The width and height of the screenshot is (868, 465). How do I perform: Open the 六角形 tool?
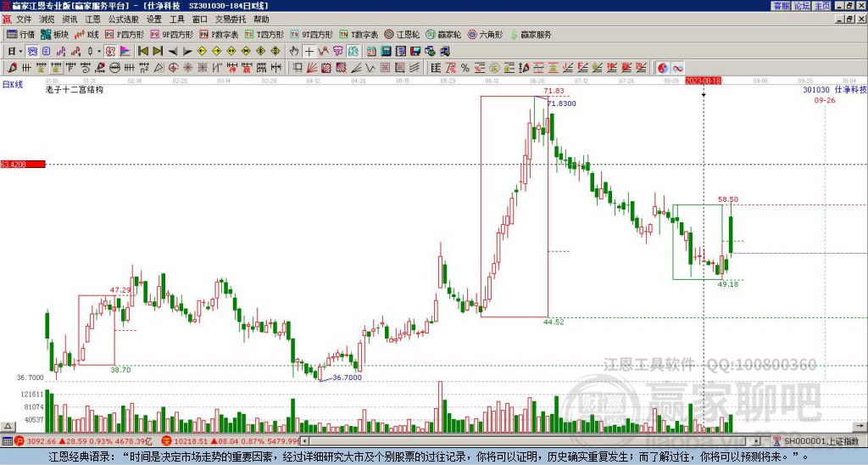pos(485,34)
